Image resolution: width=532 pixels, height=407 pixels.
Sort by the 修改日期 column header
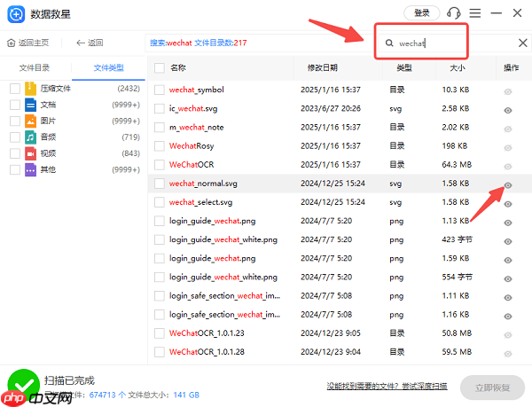pos(323,67)
